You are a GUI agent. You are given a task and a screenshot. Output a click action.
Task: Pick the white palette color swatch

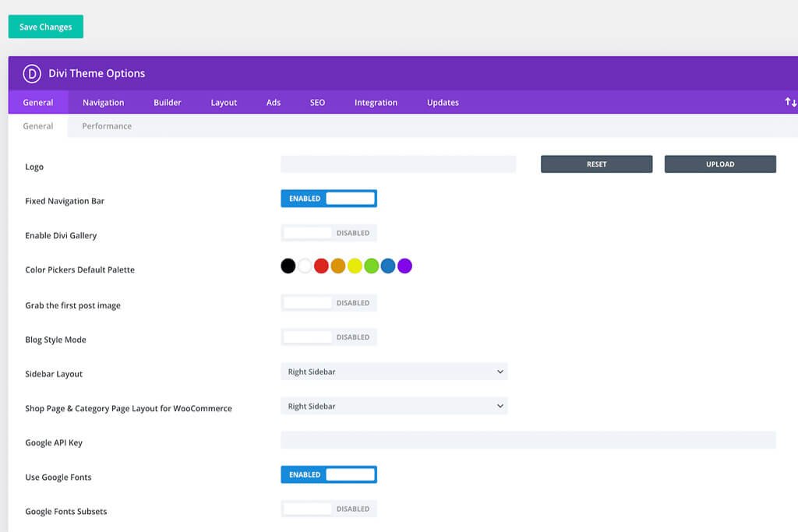[305, 266]
